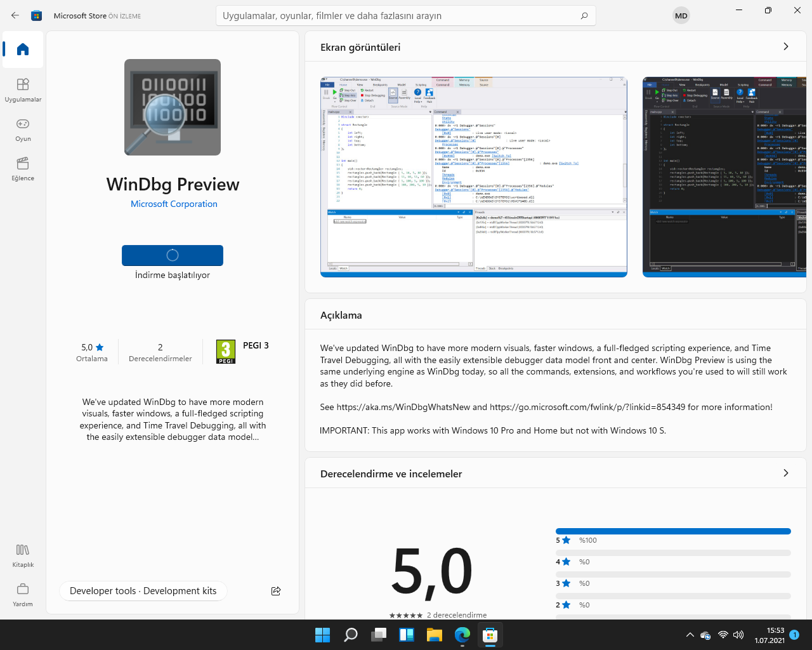This screenshot has width=812, height=650.
Task: Click the 5,0 Ortalama rating
Action: pos(92,352)
